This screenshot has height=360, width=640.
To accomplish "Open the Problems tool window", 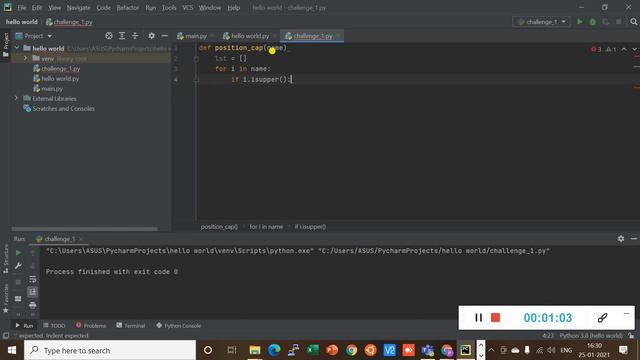I will coord(91,325).
